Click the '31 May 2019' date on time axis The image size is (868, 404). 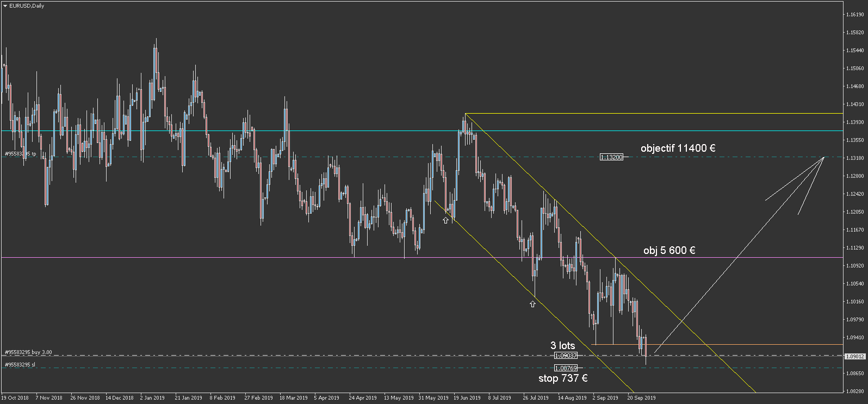tap(433, 398)
